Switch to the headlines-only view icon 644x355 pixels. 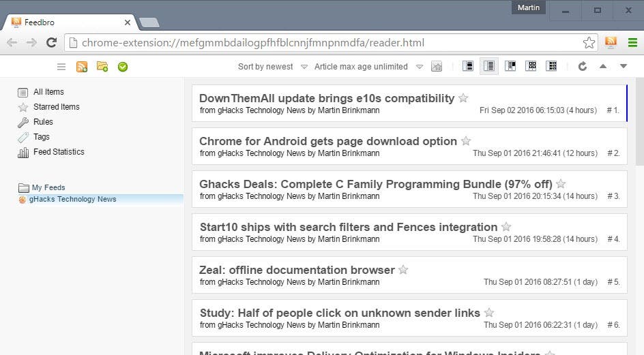[x=488, y=66]
